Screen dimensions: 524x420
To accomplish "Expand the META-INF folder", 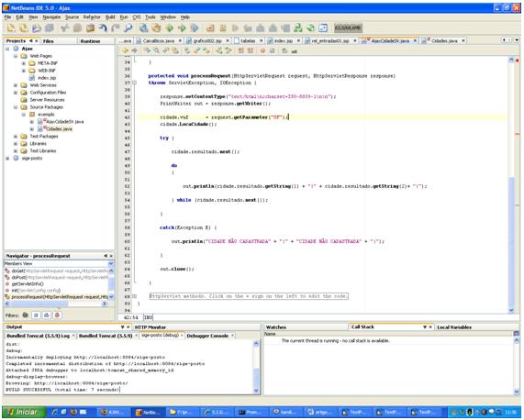I will pos(24,63).
